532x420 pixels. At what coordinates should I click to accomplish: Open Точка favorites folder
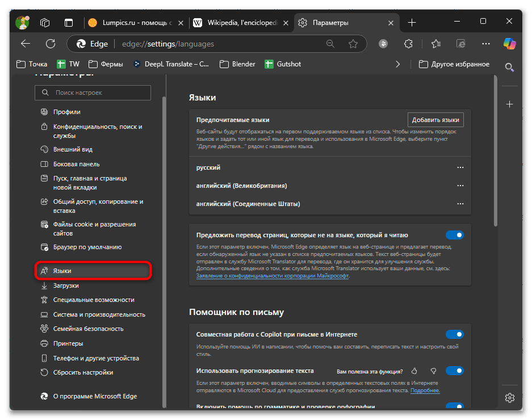32,64
